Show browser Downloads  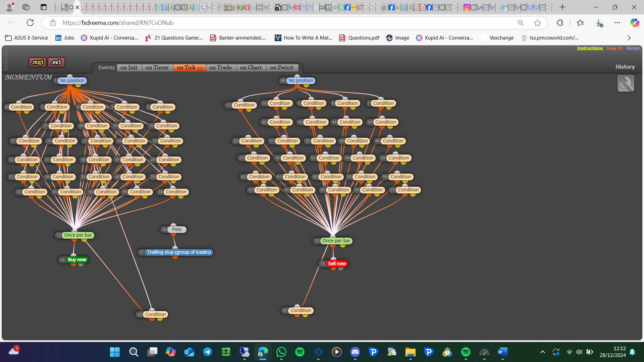[x=599, y=23]
